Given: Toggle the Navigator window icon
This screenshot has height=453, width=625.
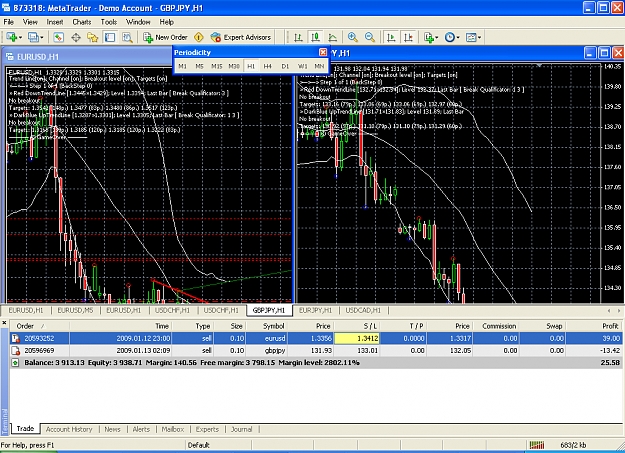Looking at the screenshot, I should click(x=93, y=37).
